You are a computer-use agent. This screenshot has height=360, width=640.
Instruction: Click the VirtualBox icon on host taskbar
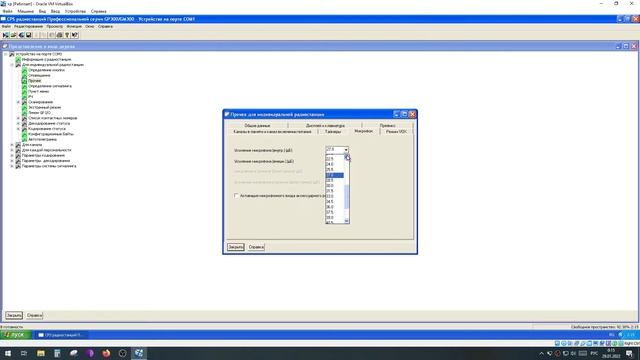click(x=139, y=353)
